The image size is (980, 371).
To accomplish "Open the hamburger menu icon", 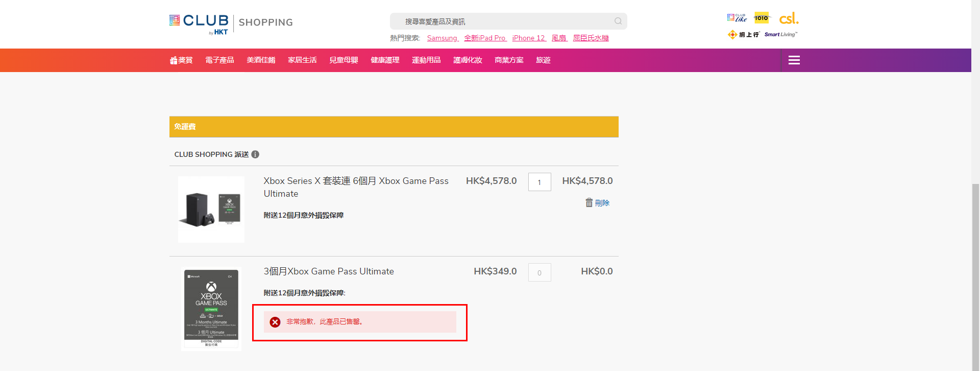I will [x=794, y=60].
